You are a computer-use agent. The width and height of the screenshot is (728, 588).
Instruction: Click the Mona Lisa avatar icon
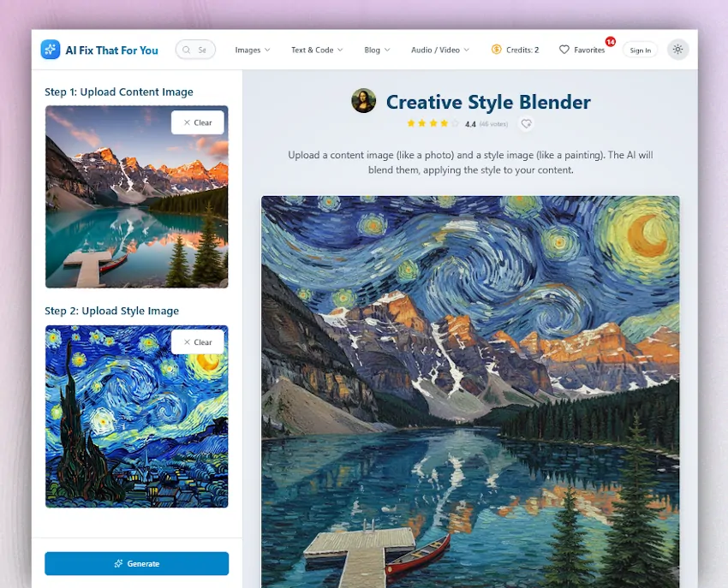(x=363, y=101)
